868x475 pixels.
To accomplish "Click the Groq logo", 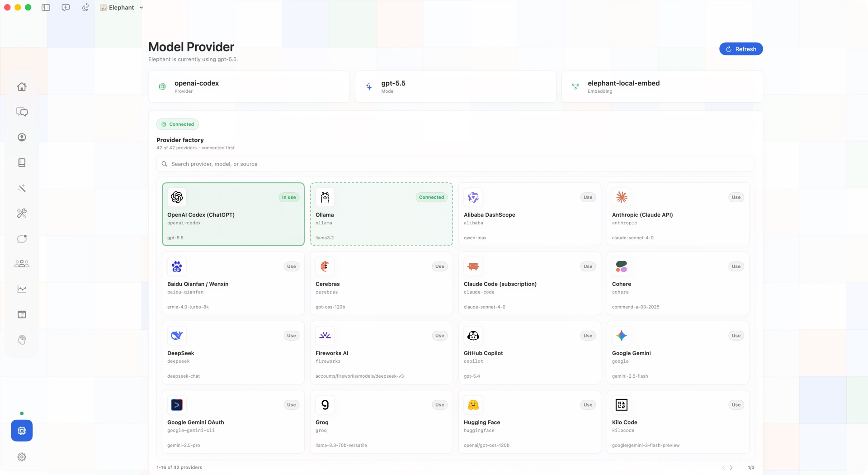I will 325,405.
